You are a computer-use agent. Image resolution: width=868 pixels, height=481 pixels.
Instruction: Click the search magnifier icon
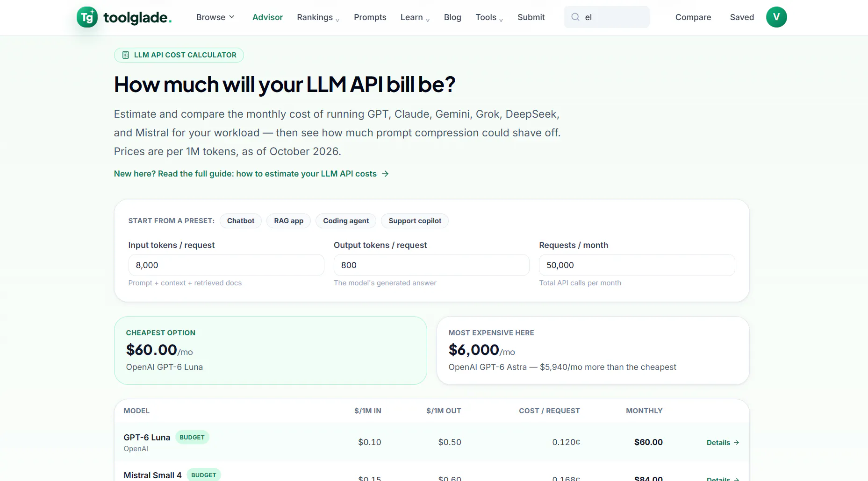[x=575, y=17]
